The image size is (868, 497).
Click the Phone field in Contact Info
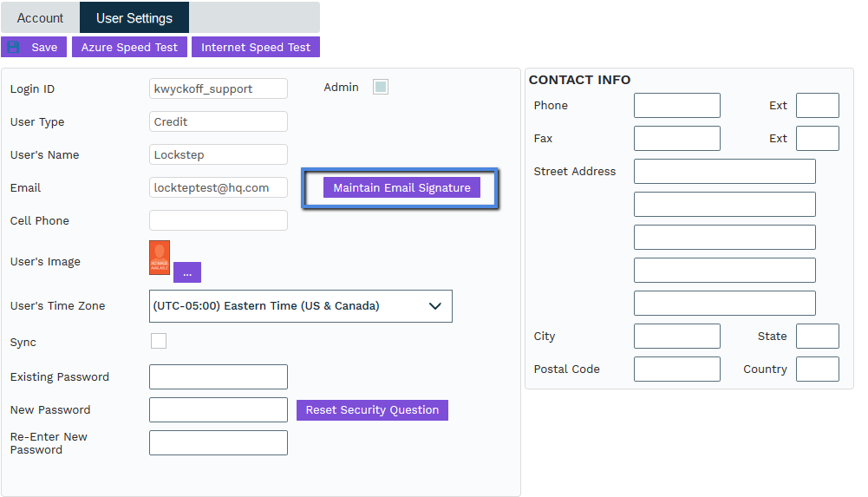coord(677,106)
